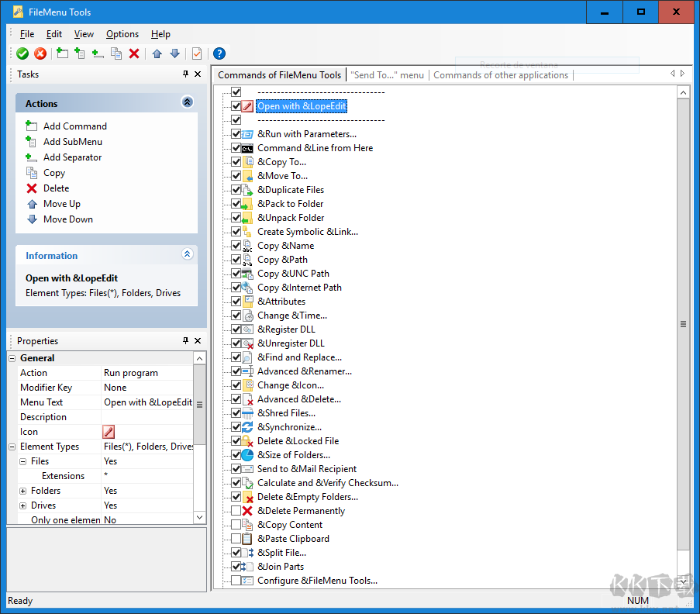This screenshot has width=700, height=614.
Task: Click the Move Down action link
Action: click(x=68, y=219)
